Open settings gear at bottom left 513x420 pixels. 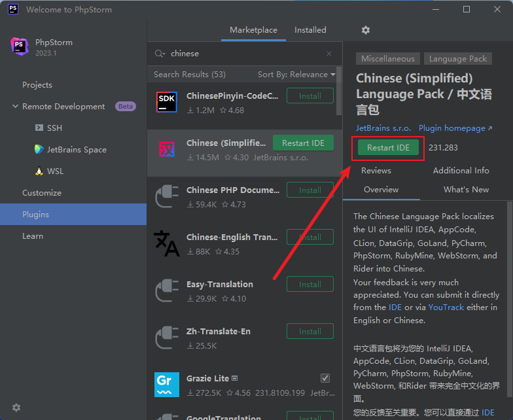(x=16, y=408)
